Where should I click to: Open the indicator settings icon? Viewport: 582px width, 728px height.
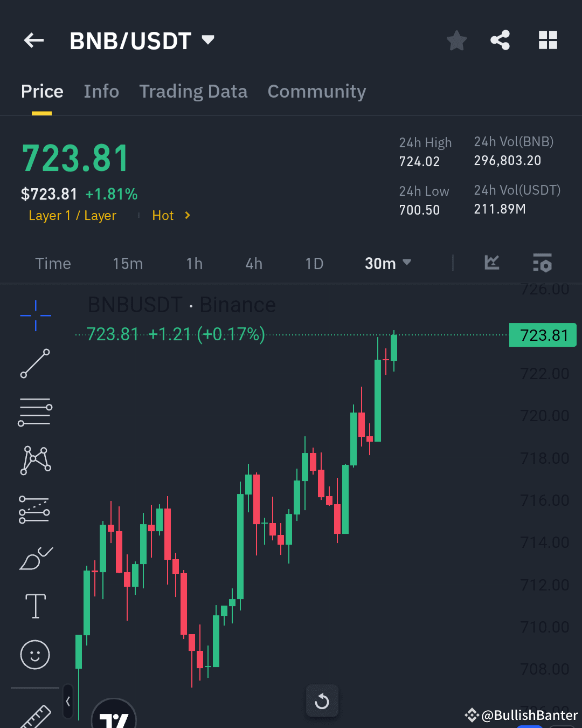542,263
